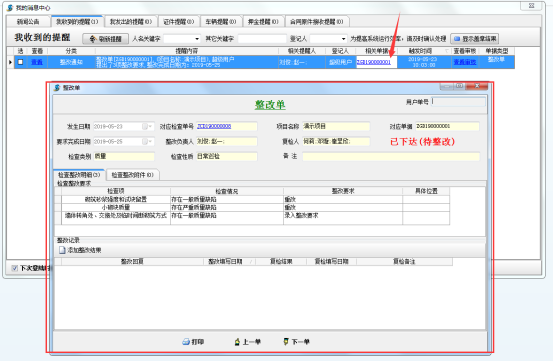Switch to the 证件提醒 (0) tab
554x361 pixels.
178,22
